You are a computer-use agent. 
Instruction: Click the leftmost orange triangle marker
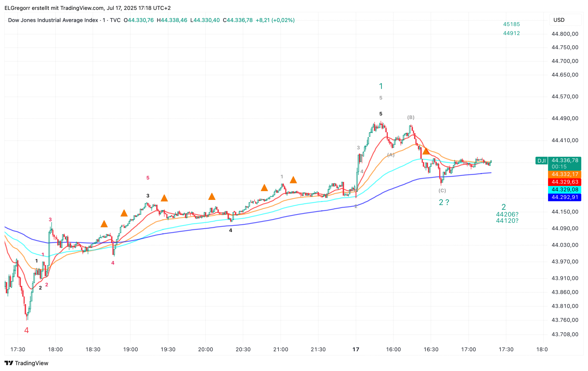click(x=104, y=224)
